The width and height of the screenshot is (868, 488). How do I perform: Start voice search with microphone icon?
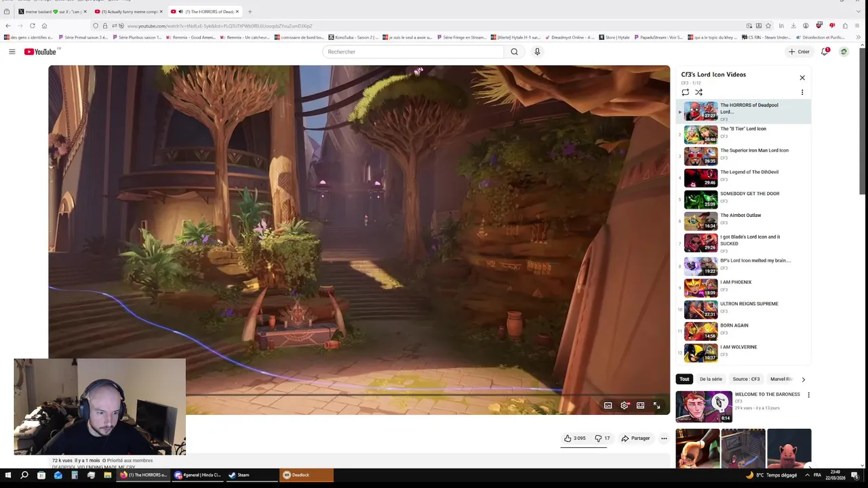coord(537,52)
